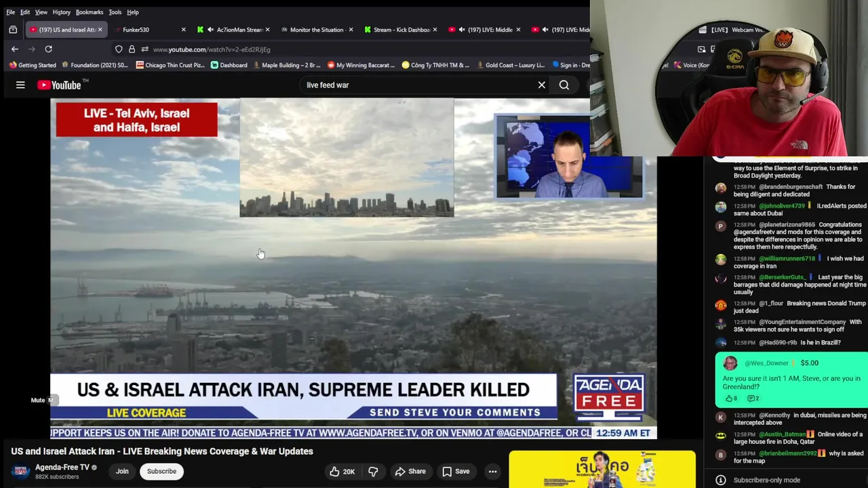This screenshot has height=488, width=868.
Task: Click the [LIVE] Webcam window title
Action: [736, 30]
